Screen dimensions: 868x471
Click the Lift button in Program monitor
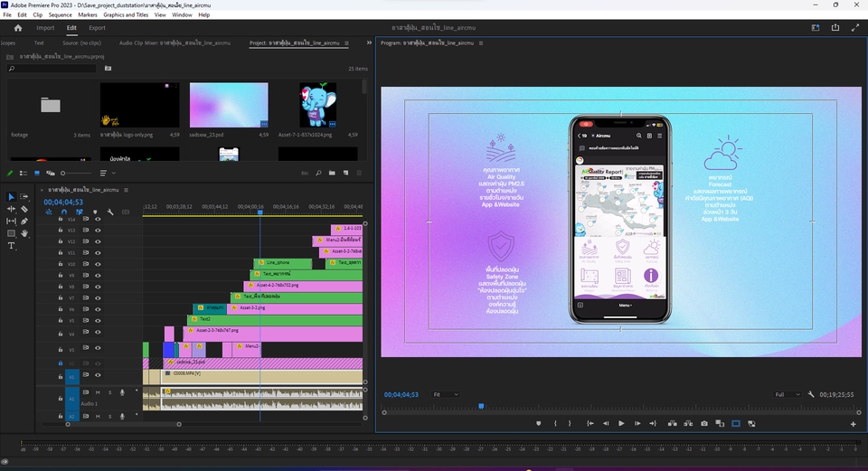coord(672,423)
